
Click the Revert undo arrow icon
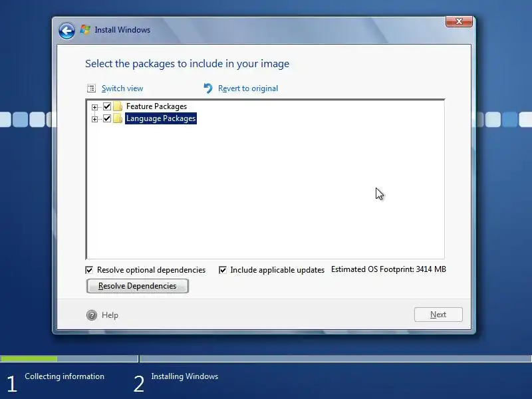pyautogui.click(x=208, y=88)
